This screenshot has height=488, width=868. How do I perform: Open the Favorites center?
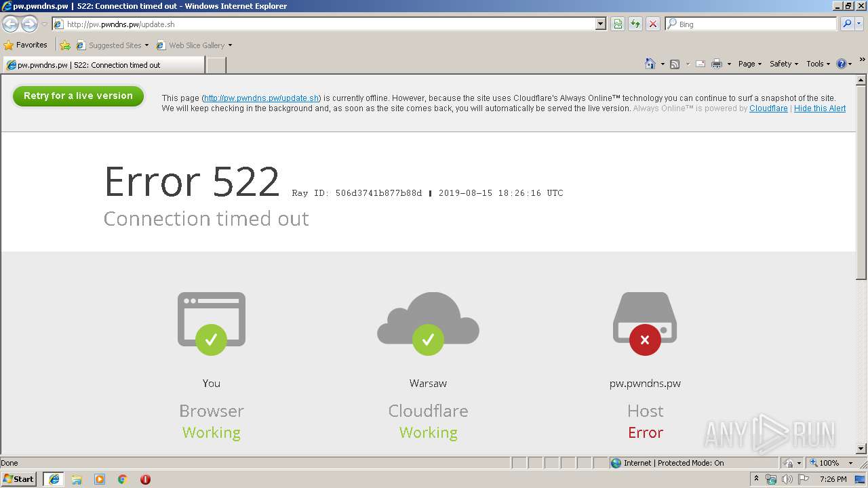(26, 45)
